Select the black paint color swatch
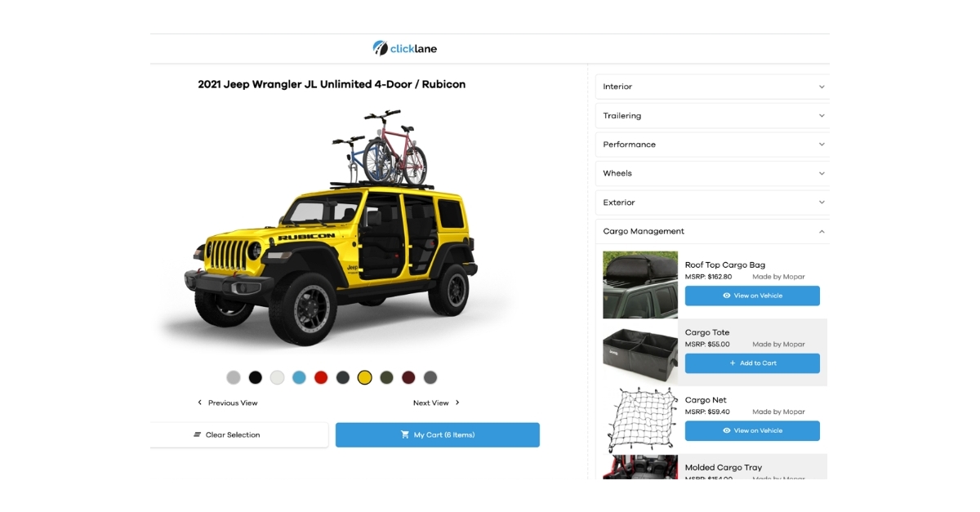The image size is (980, 512). [256, 377]
